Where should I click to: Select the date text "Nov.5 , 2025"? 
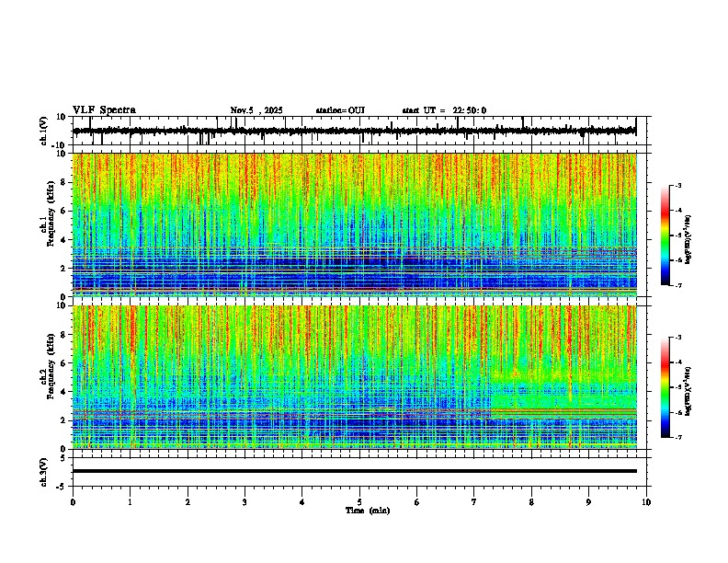click(x=256, y=110)
